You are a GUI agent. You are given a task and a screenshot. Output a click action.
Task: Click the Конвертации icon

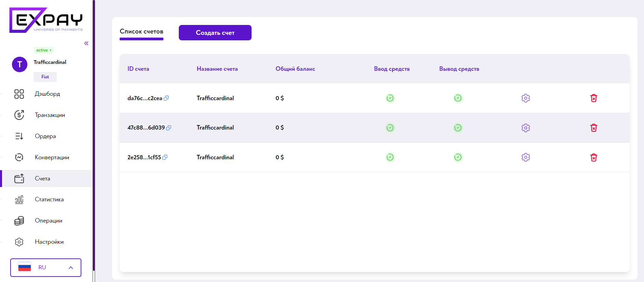click(x=19, y=157)
